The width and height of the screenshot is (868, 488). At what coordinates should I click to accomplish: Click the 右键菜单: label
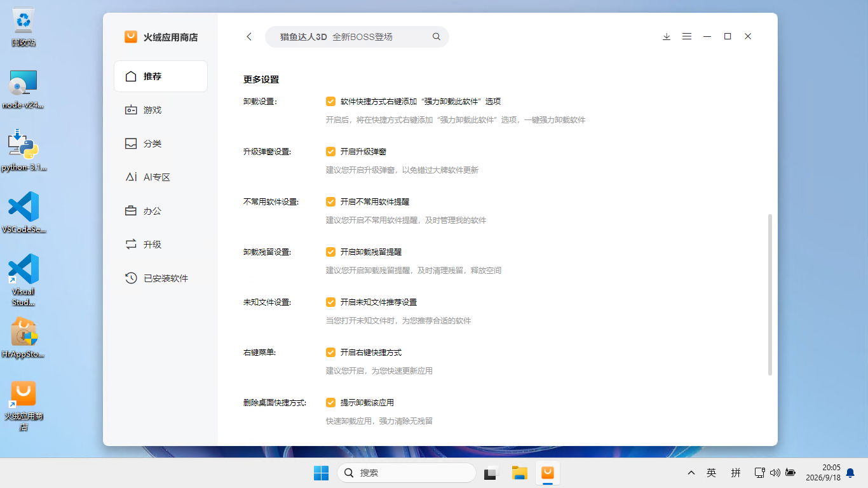(260, 353)
